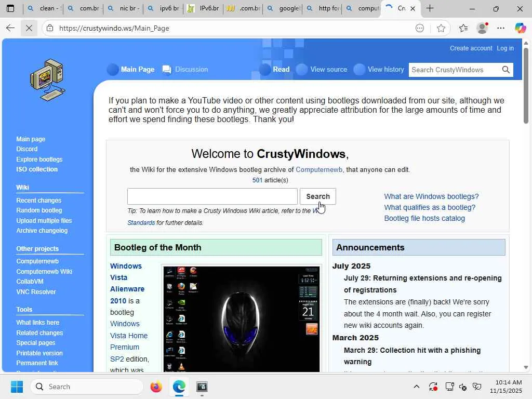The width and height of the screenshot is (532, 399).
Task: Open VNC Resolver sidebar link
Action: [36, 292]
